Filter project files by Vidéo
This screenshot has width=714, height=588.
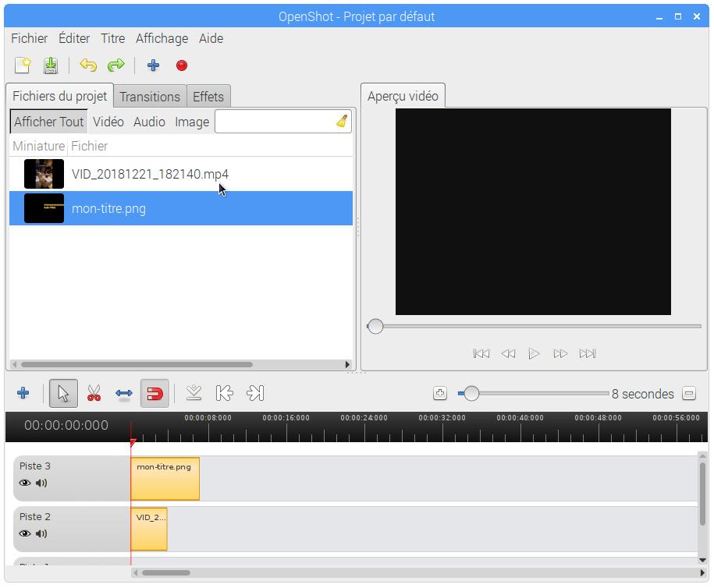coord(108,122)
